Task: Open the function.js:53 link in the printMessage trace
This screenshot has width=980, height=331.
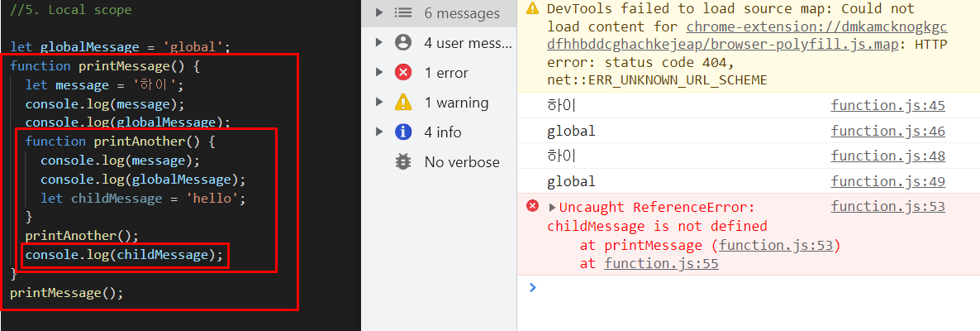Action: coord(776,245)
